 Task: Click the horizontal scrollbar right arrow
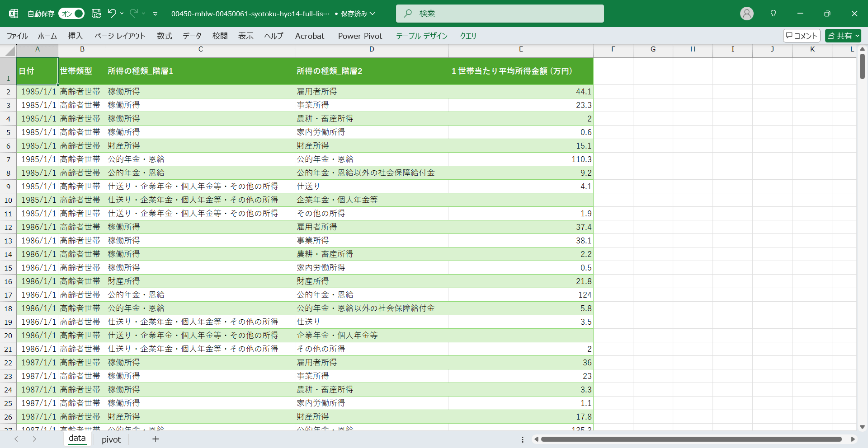tap(853, 439)
